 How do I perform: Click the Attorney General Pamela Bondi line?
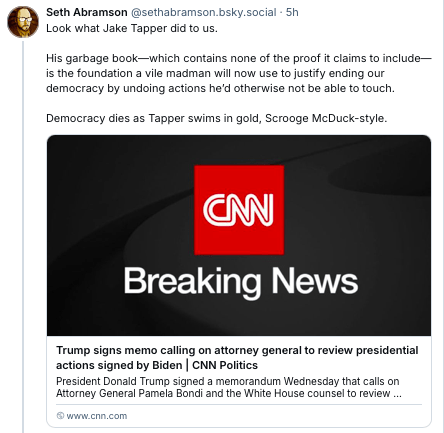pos(229,393)
